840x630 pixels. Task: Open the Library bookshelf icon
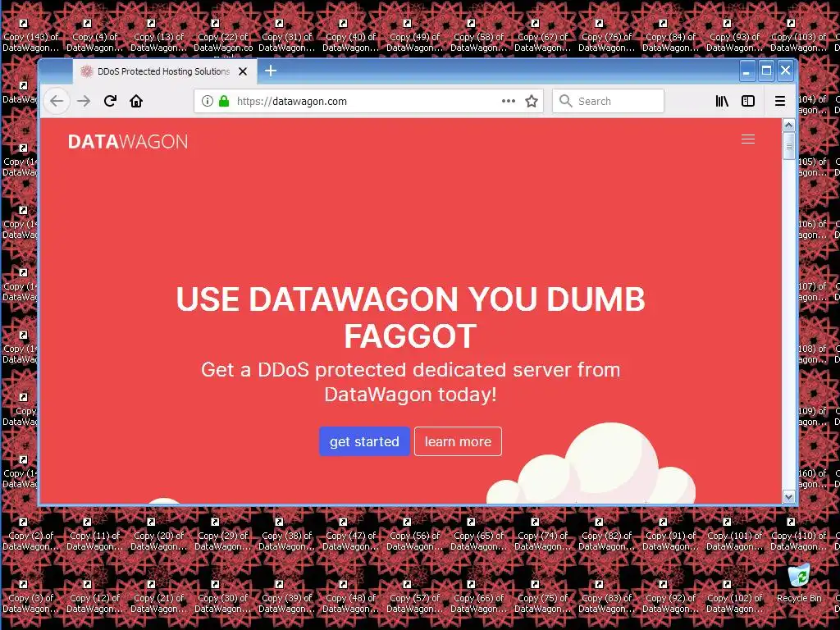click(722, 101)
